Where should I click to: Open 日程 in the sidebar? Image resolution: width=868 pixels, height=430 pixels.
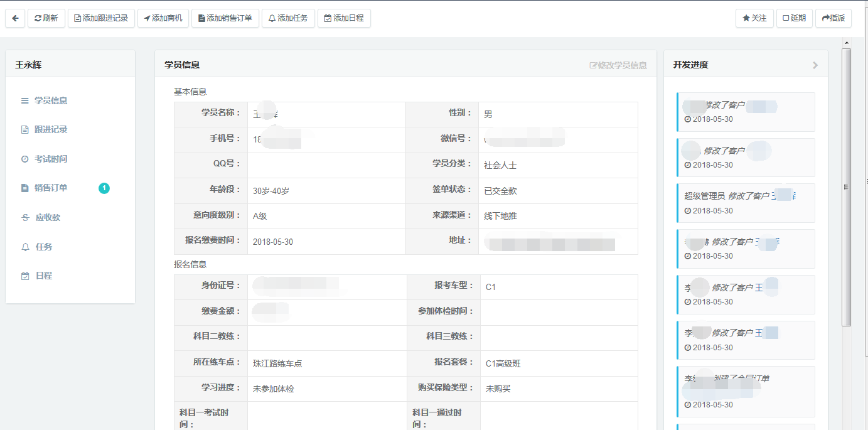pyautogui.click(x=44, y=276)
